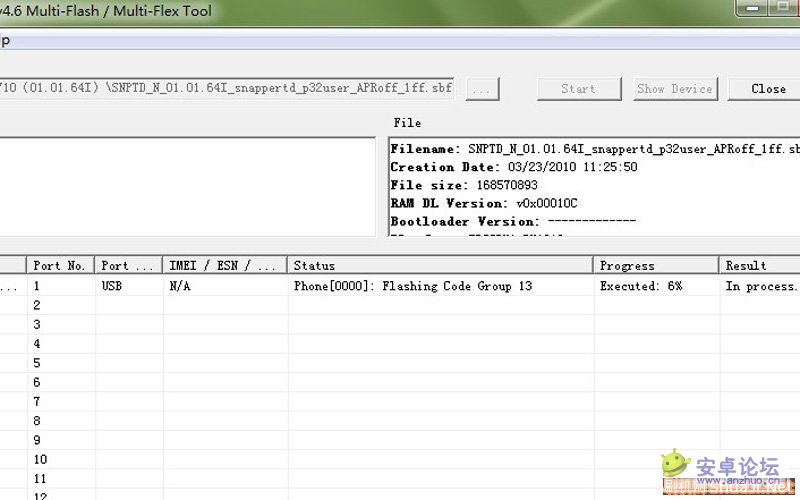Click the truncated Port ... column header
This screenshot has height=500, width=800.
point(128,265)
